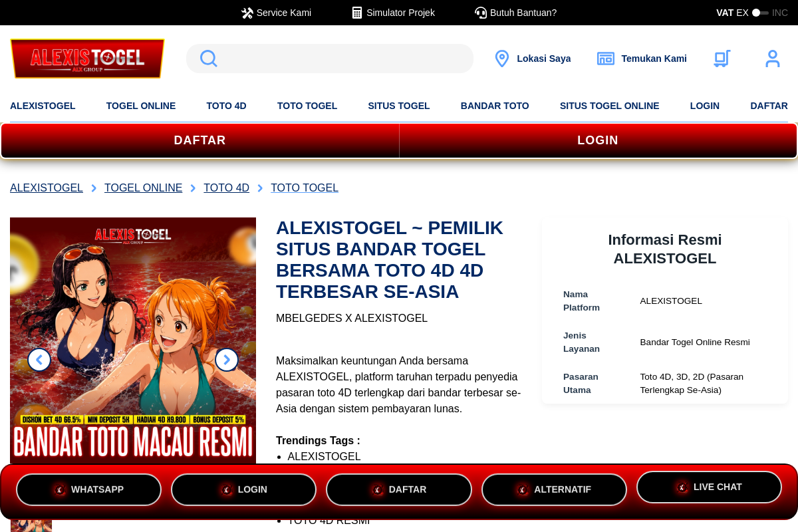Select BANDAR TOTO menu item
The height and width of the screenshot is (532, 798).
pyautogui.click(x=495, y=106)
